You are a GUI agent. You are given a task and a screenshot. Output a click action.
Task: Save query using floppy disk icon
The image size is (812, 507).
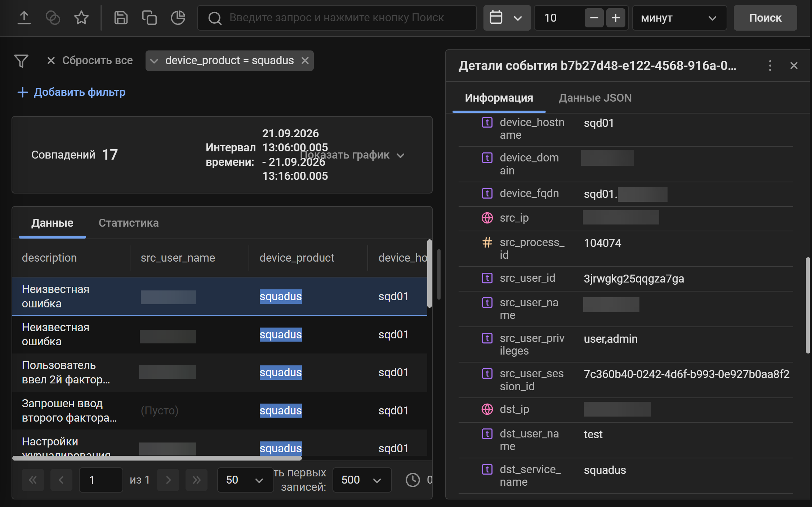(x=121, y=18)
